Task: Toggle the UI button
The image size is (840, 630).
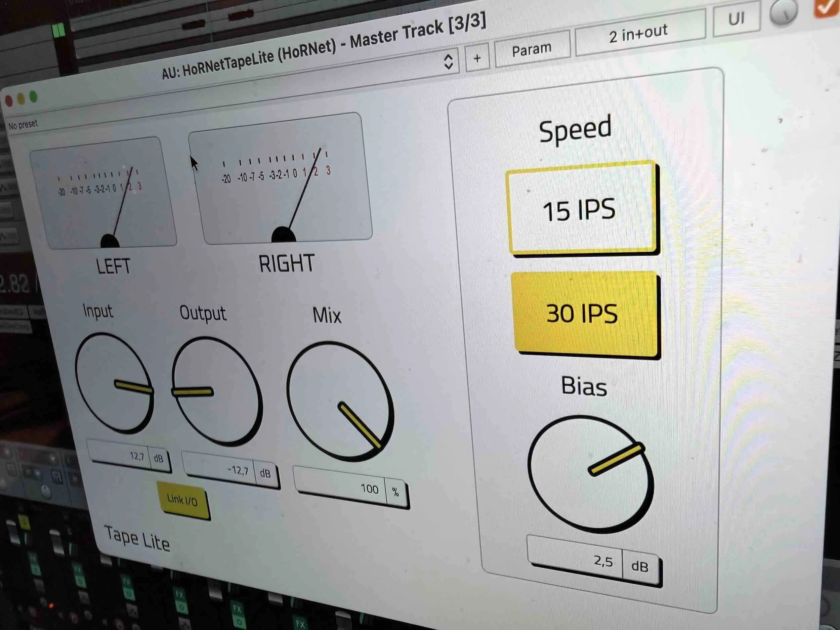Action: (x=736, y=18)
